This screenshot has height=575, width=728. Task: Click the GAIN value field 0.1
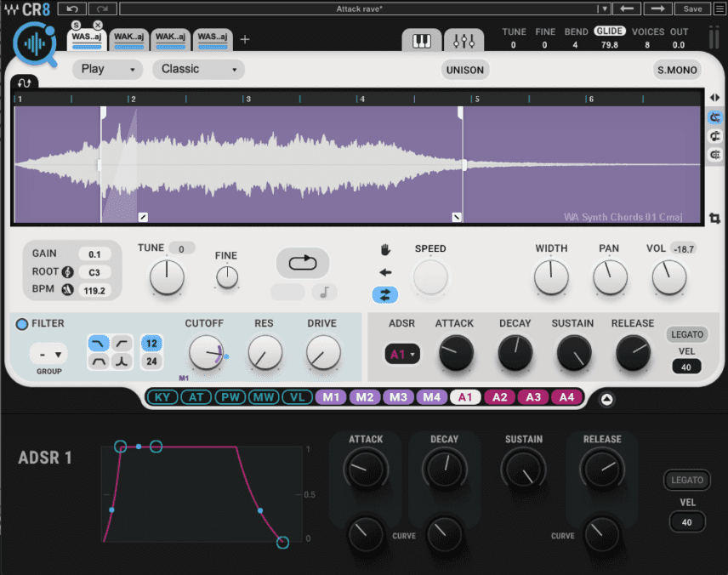pyautogui.click(x=94, y=254)
